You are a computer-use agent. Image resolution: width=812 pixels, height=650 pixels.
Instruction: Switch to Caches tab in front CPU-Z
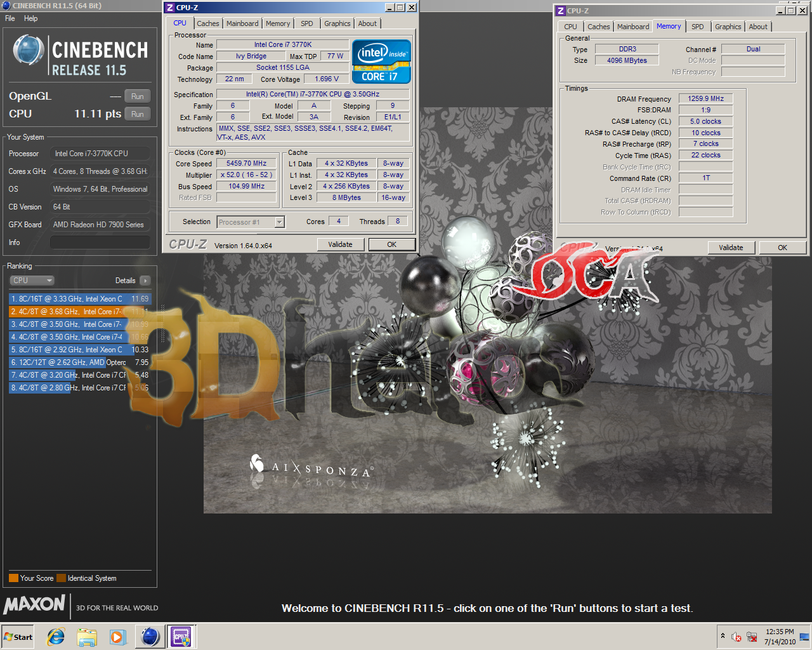point(208,23)
